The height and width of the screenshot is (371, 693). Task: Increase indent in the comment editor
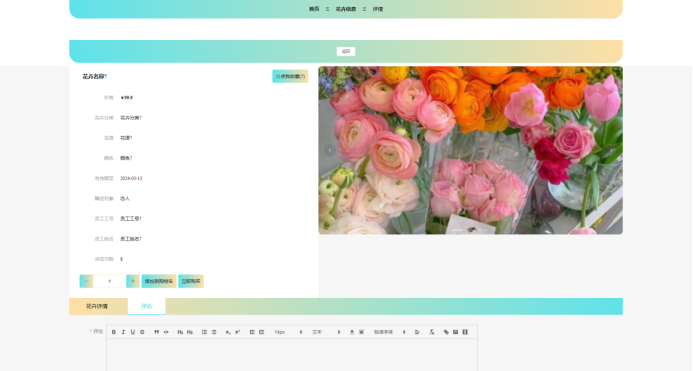click(262, 332)
